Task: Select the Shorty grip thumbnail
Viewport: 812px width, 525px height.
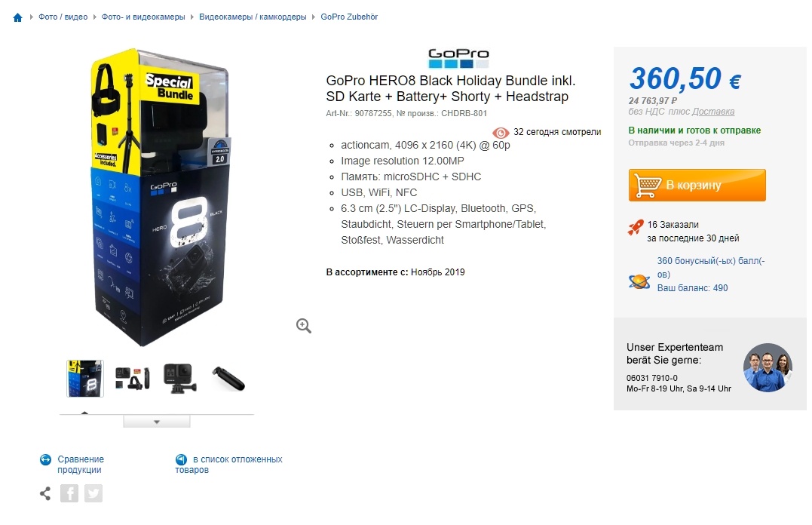Action: (x=228, y=379)
